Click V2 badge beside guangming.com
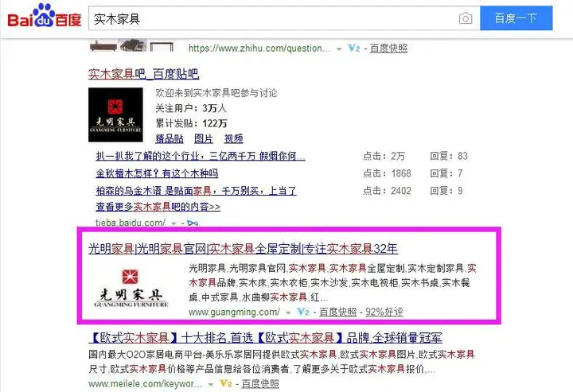The image size is (573, 392). pyautogui.click(x=303, y=312)
